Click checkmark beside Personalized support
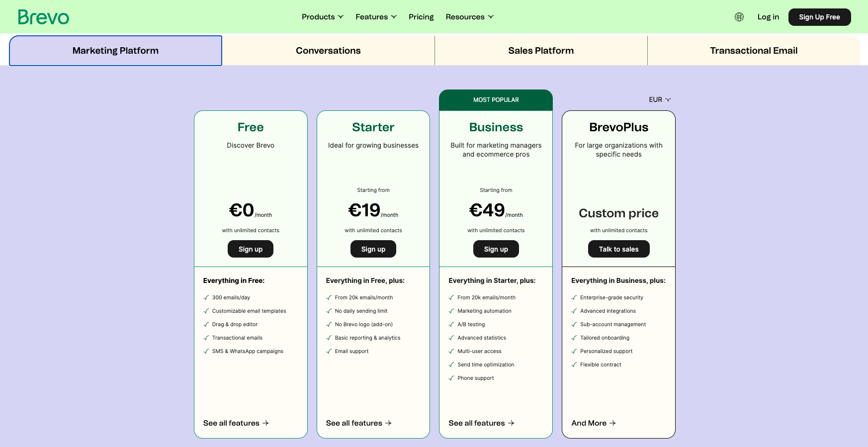Viewport: 868px width, 447px height. point(574,351)
